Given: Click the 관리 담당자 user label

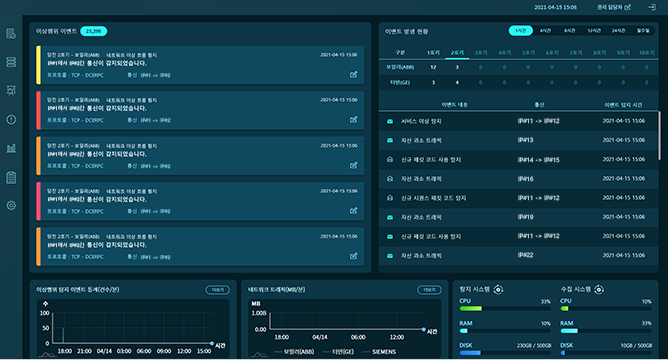Looking at the screenshot, I should [610, 7].
